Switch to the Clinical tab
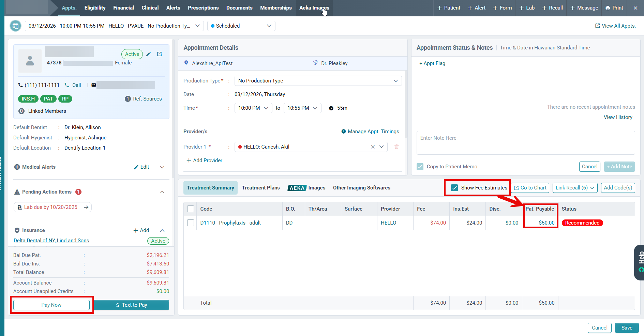 [150, 8]
